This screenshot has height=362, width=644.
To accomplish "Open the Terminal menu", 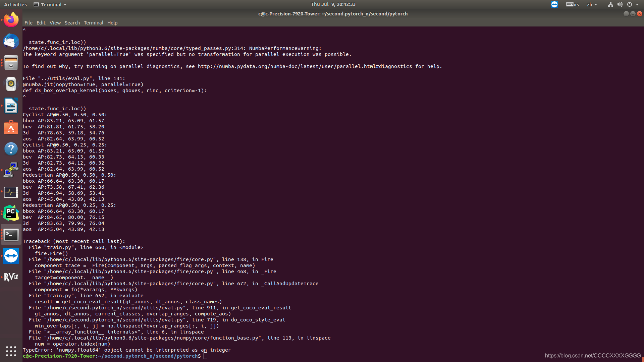I will coord(94,23).
